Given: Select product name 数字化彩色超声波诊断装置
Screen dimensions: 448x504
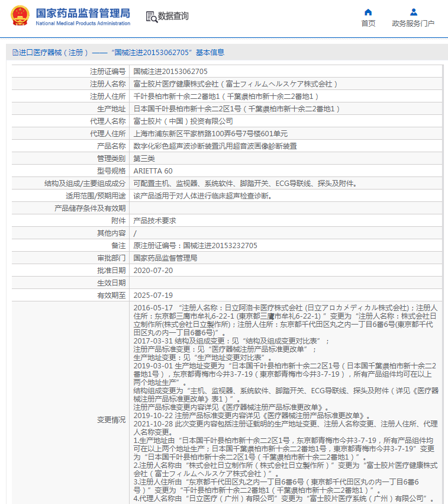Looking at the screenshot, I should click(215, 146).
